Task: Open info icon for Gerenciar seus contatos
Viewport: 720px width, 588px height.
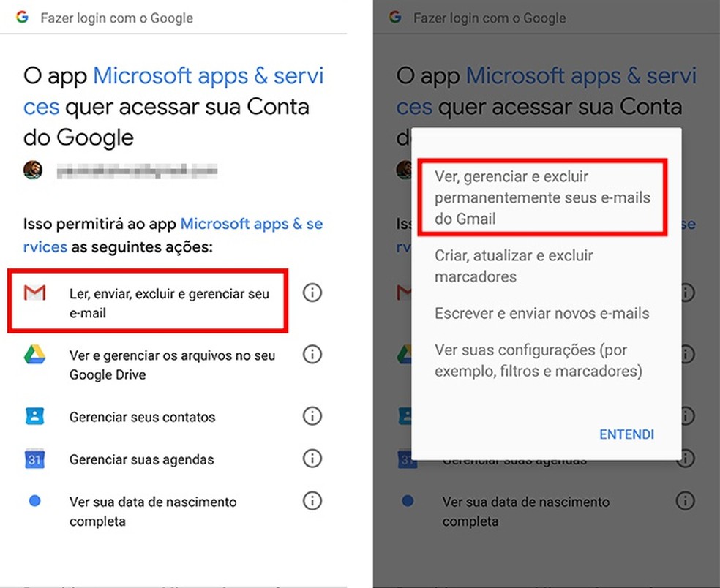Action: pos(312,416)
